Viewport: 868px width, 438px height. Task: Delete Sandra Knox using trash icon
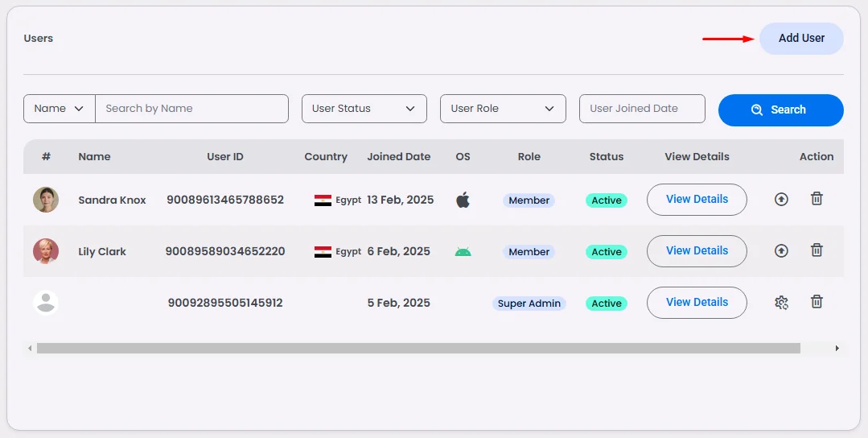tap(817, 199)
